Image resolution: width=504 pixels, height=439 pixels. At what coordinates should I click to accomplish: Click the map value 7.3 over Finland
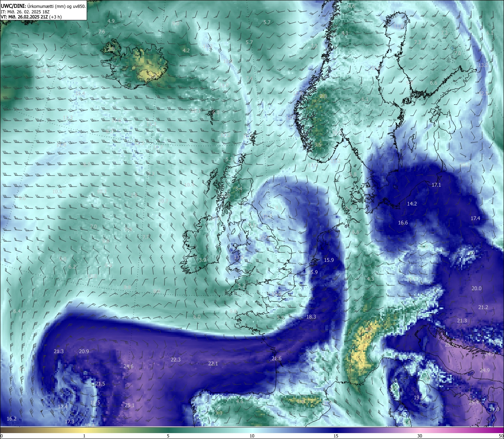click(417, 42)
